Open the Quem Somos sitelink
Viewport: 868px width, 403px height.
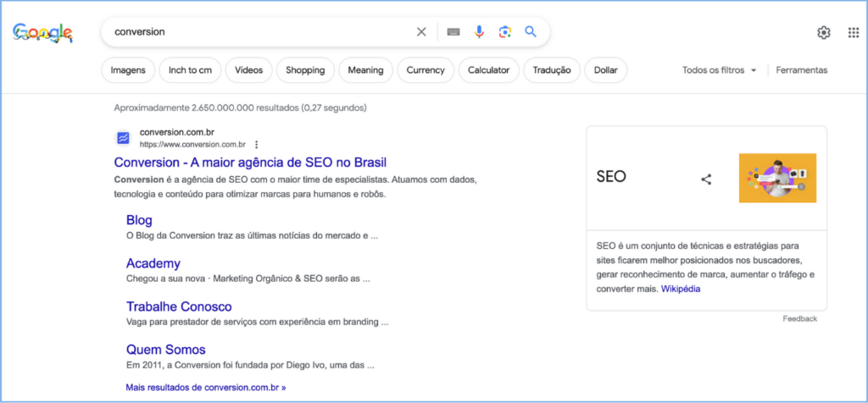pos(165,350)
